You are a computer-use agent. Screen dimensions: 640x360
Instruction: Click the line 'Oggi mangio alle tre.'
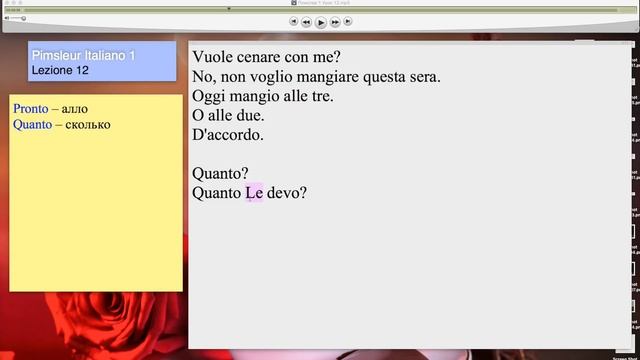(263, 96)
